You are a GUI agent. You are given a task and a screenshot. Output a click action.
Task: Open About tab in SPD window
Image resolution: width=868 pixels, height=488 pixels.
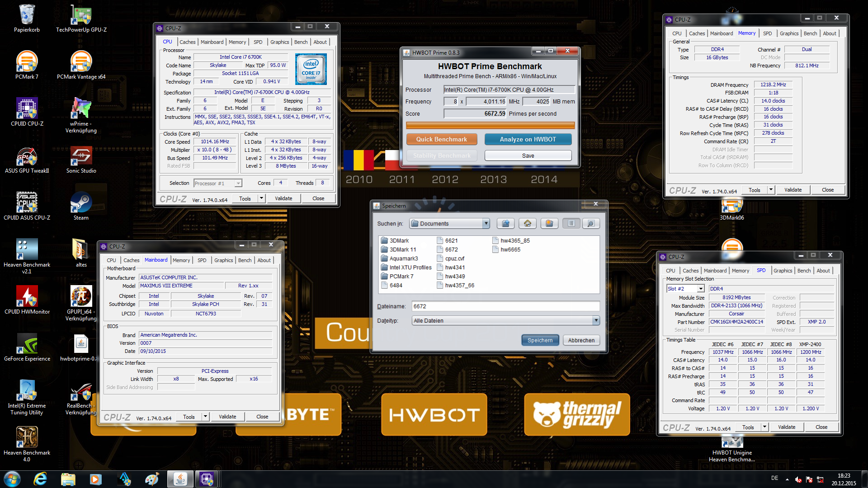(823, 271)
